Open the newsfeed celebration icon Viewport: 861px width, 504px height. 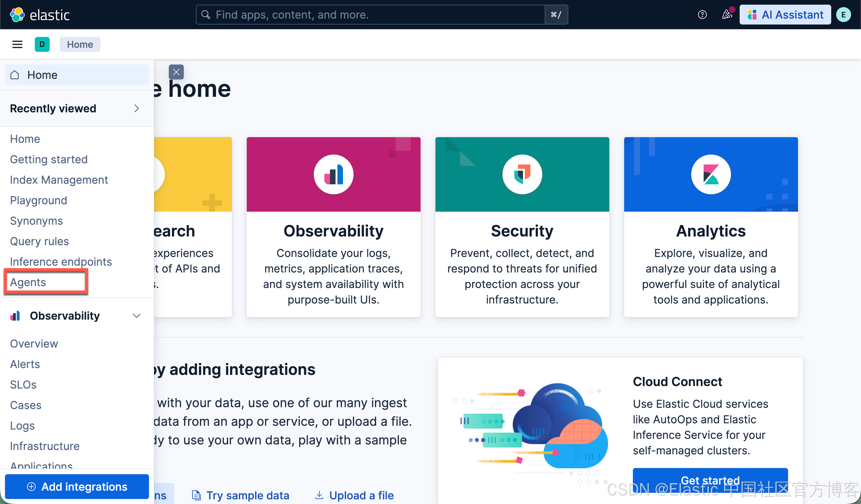(727, 15)
